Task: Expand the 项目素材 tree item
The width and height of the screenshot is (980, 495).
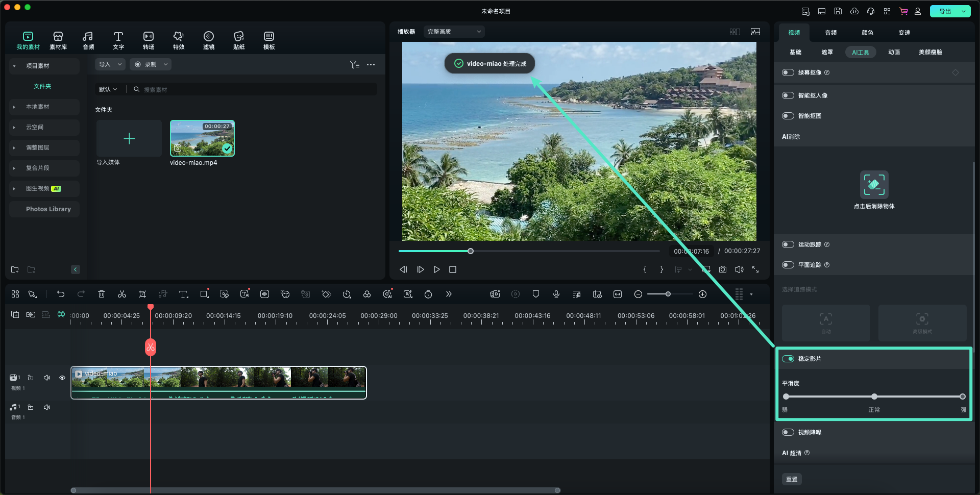Action: (14, 66)
